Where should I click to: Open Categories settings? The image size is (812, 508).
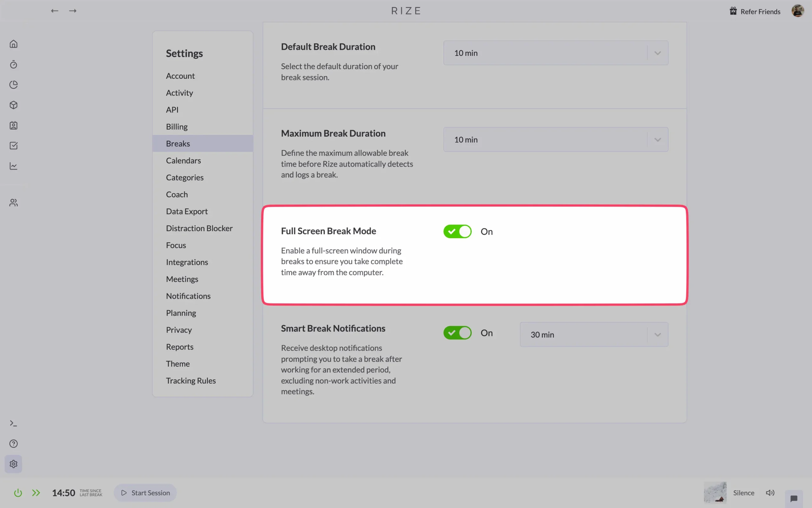pos(203,177)
